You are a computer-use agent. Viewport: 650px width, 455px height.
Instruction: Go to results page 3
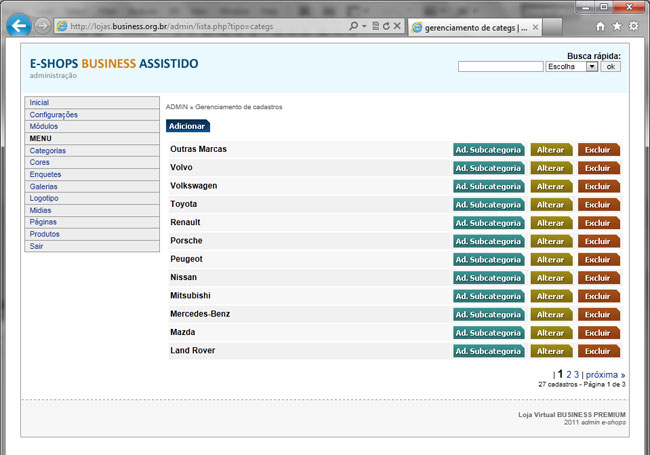pos(576,375)
